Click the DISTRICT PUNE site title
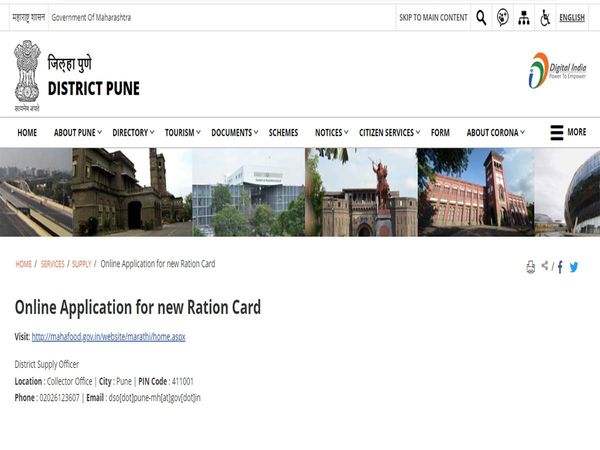The height and width of the screenshot is (450, 600). point(93,88)
